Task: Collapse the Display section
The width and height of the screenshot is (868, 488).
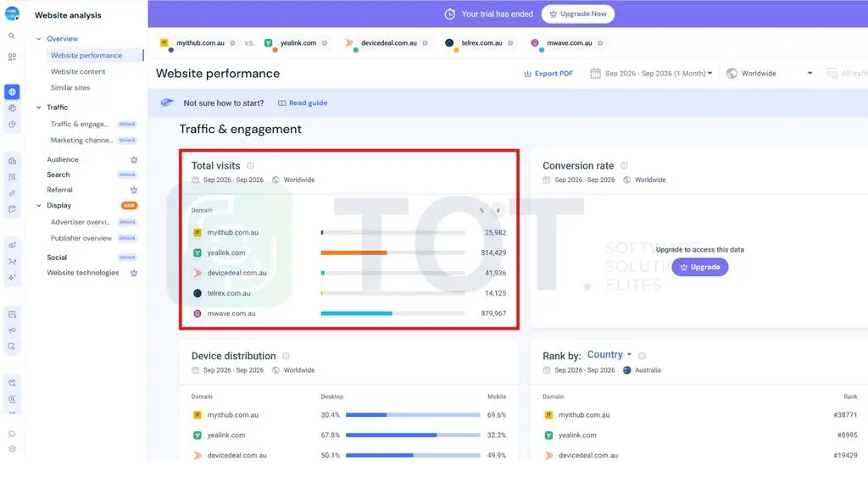Action: pyautogui.click(x=39, y=205)
